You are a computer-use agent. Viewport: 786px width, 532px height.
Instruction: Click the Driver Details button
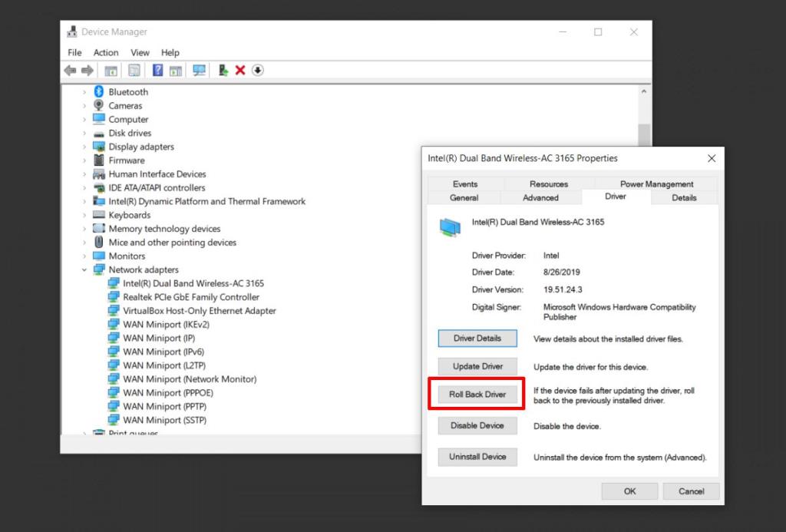coord(477,338)
